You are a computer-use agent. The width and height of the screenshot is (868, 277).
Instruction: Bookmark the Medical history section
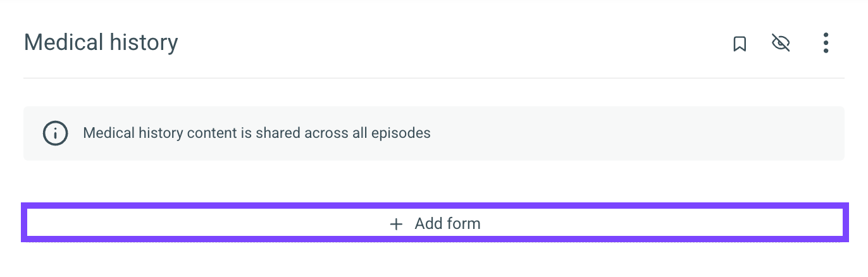point(740,44)
